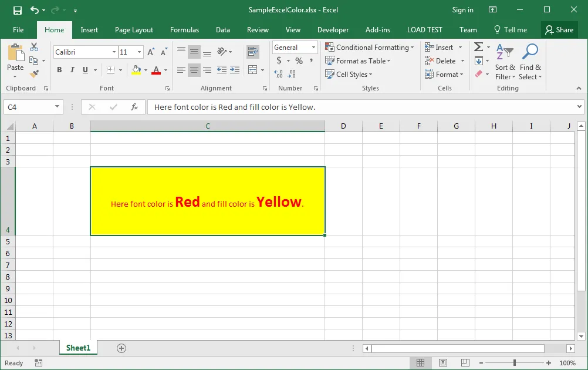Viewport: 588px width, 370px height.
Task: Expand Conditional Formatting menu
Action: pyautogui.click(x=369, y=48)
